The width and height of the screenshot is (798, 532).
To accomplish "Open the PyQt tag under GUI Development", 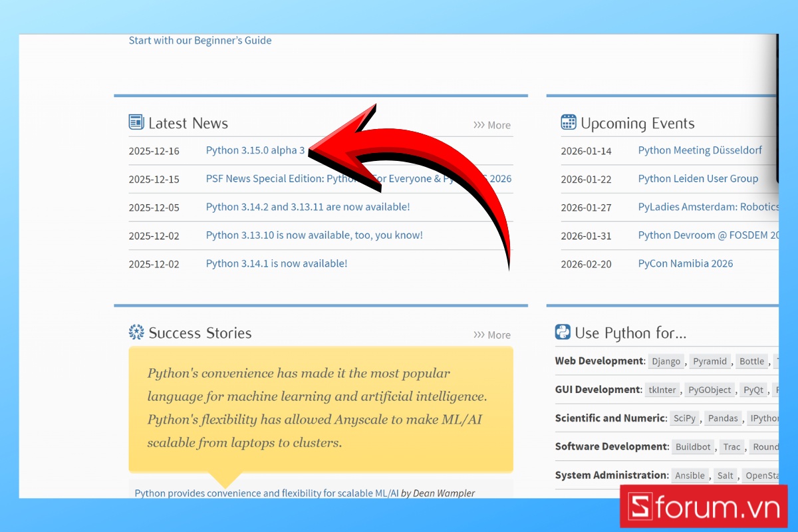I will point(753,390).
